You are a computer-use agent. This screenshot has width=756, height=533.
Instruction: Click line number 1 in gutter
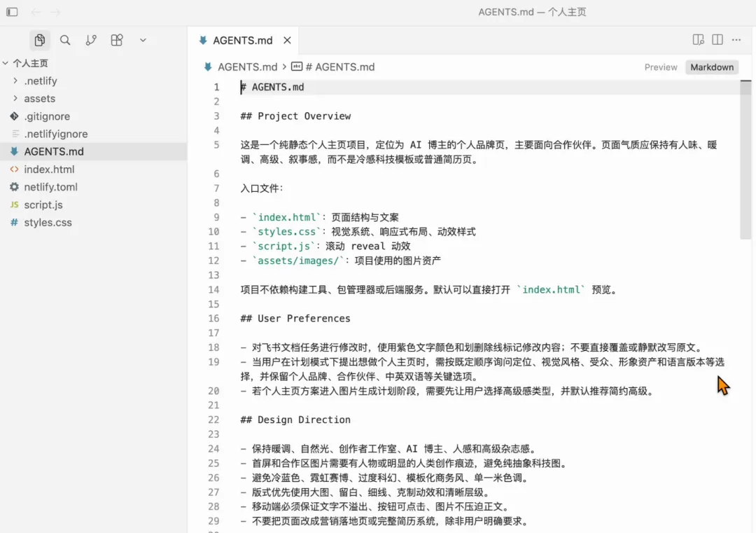(216, 88)
